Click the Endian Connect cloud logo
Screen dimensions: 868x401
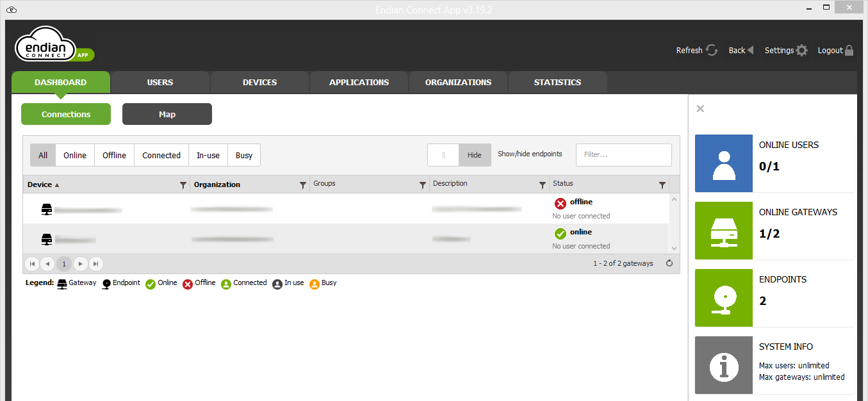(54, 45)
